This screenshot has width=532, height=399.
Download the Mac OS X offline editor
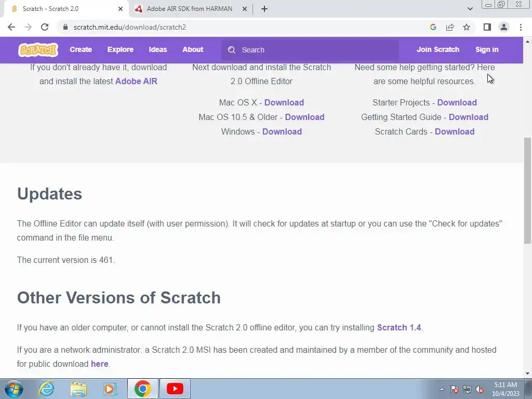point(284,102)
